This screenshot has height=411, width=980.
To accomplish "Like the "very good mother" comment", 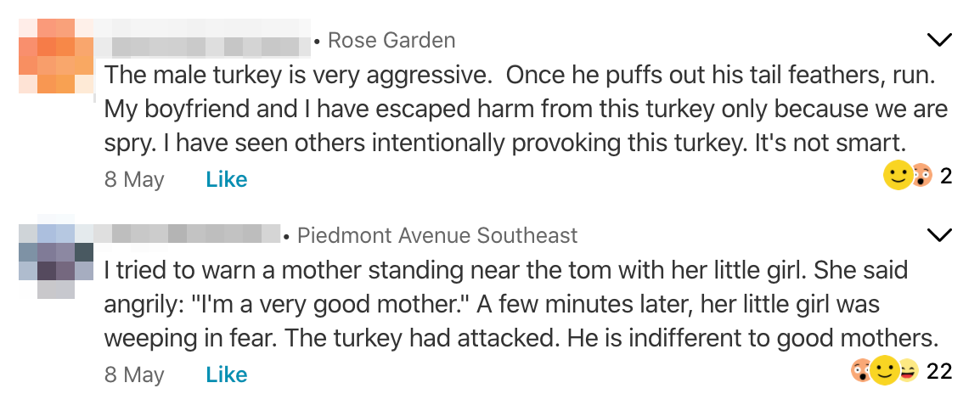I will point(226,374).
